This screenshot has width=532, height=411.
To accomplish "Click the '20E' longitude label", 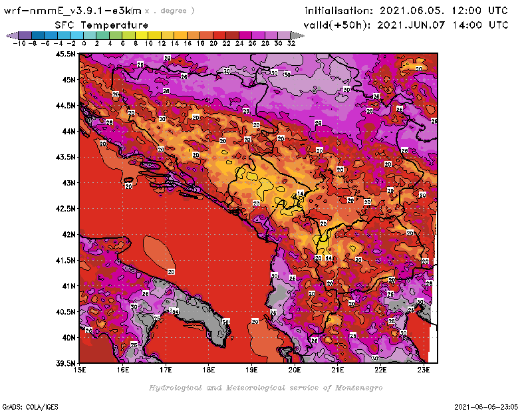I will [295, 370].
